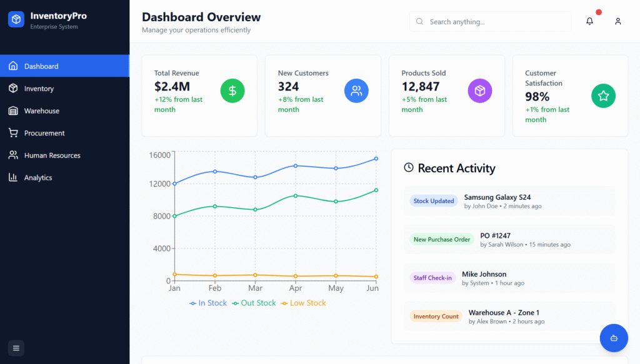
Task: Toggle the In Stock legend series
Action: point(208,303)
